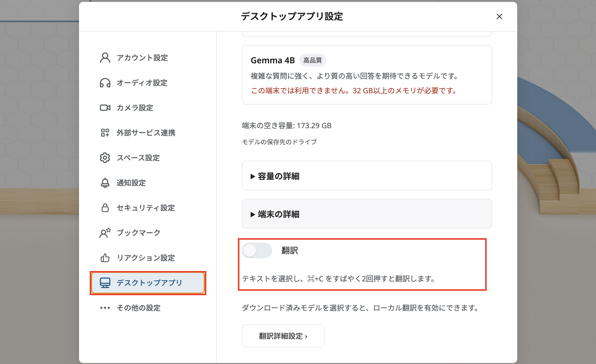The height and width of the screenshot is (364, 596).
Task: Click the 高品質 badge on Gemma 4B
Action: (x=312, y=60)
